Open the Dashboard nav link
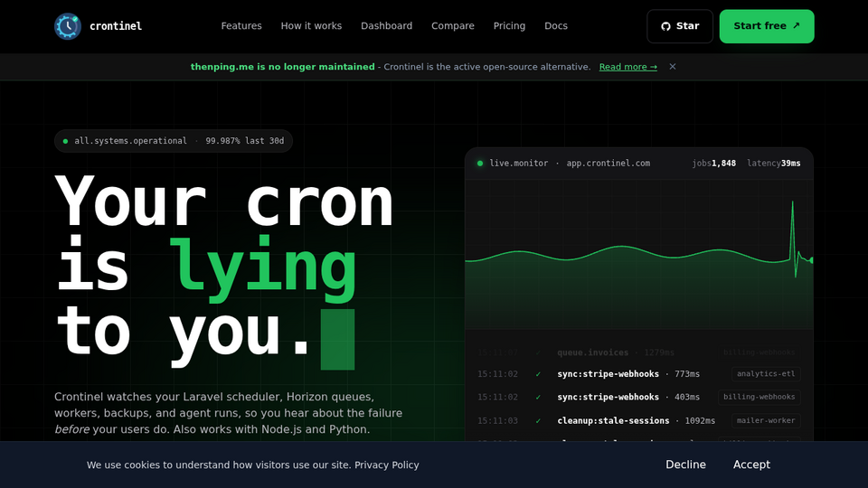Image resolution: width=868 pixels, height=488 pixels. click(386, 26)
